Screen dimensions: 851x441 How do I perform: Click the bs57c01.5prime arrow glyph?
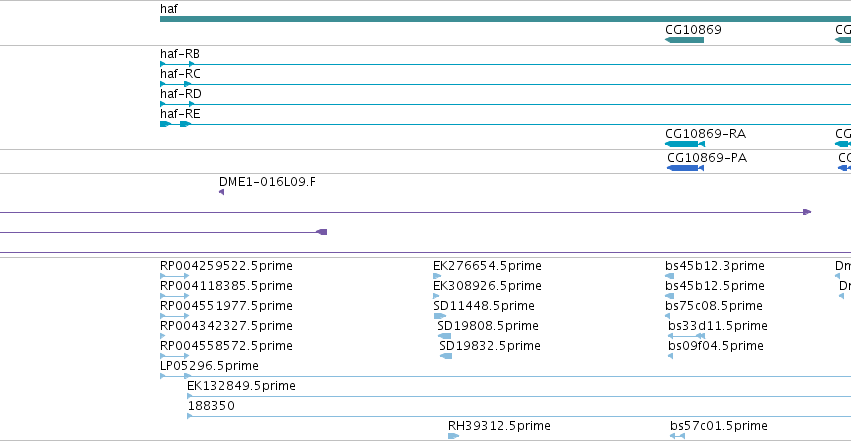click(x=677, y=436)
